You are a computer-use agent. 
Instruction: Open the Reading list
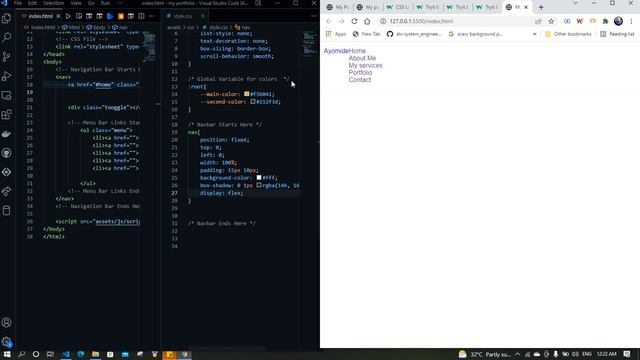(617, 34)
